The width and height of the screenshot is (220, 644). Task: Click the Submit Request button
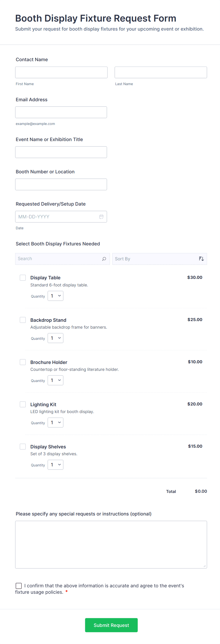click(111, 625)
